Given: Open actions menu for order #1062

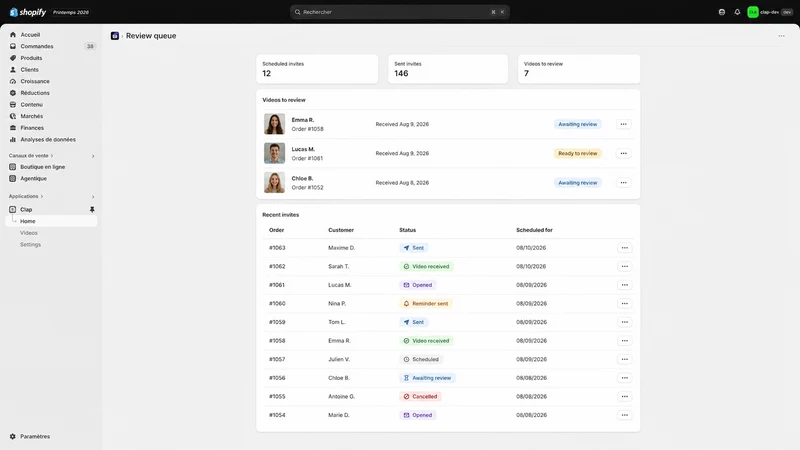Looking at the screenshot, I should 624,266.
